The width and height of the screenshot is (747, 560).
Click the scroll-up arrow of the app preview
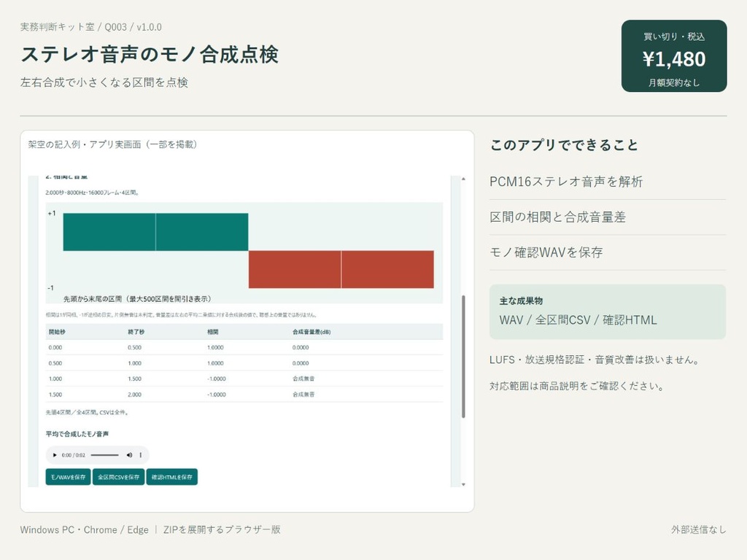[463, 179]
